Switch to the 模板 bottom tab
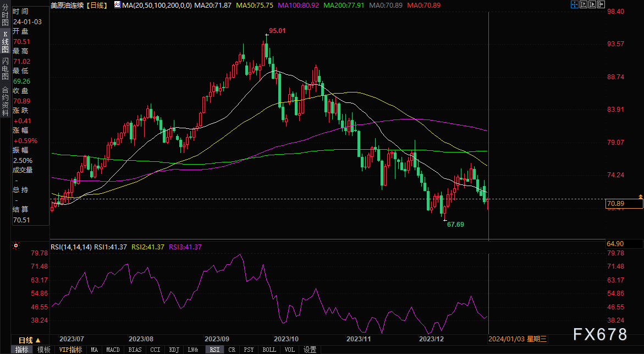 (x=43, y=350)
